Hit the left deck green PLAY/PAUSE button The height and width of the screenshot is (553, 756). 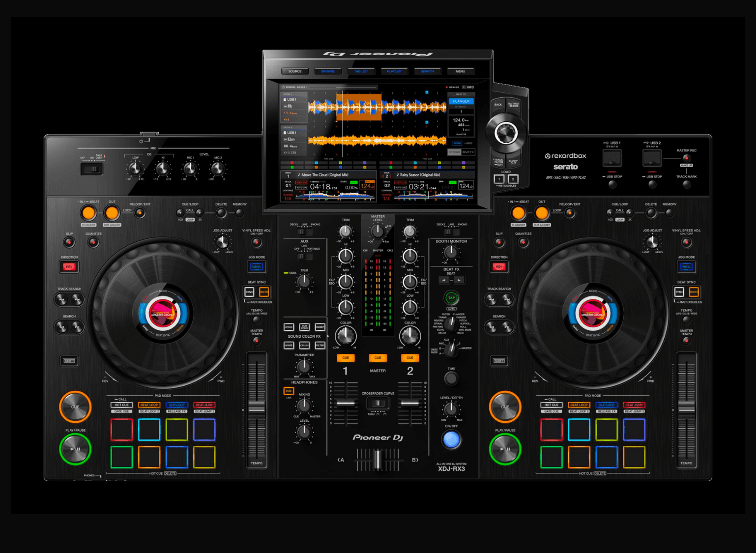pyautogui.click(x=75, y=449)
